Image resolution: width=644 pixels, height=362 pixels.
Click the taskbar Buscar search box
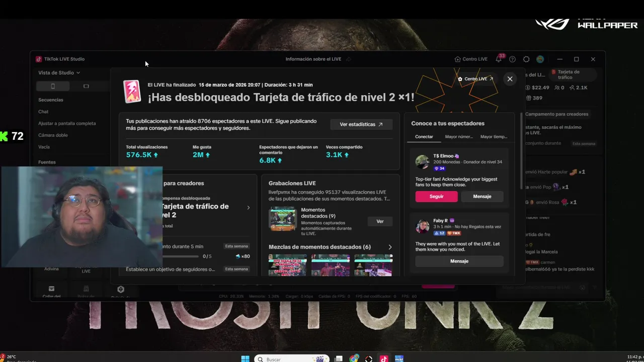point(292,359)
